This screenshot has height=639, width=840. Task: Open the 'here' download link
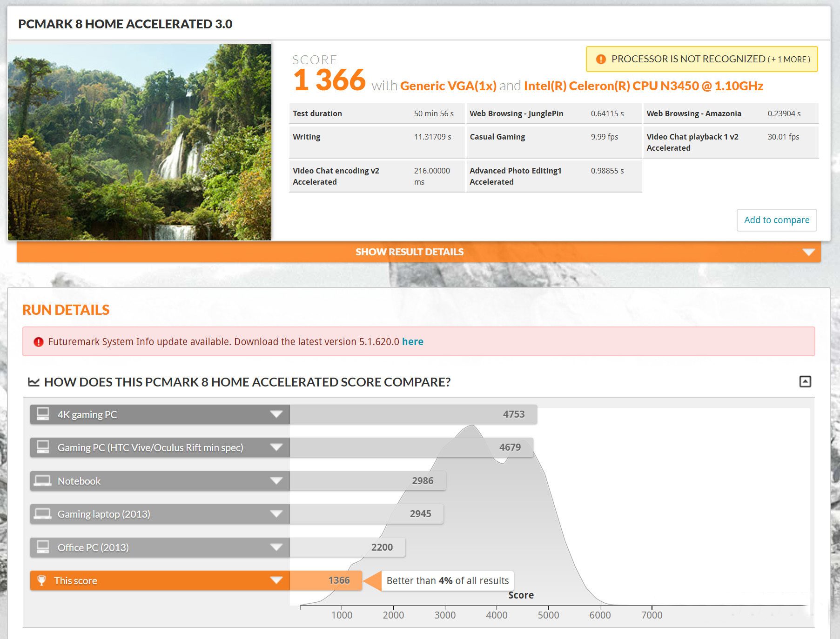click(413, 341)
